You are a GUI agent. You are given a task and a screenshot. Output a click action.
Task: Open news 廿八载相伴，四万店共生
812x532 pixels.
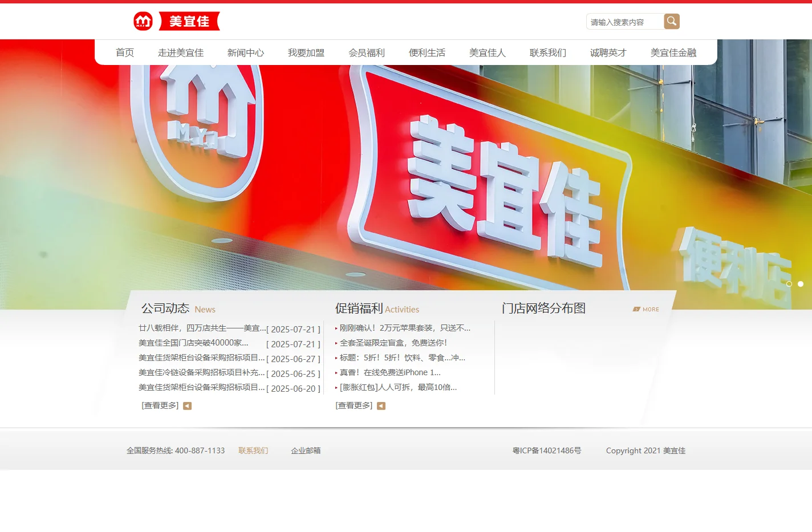click(x=202, y=328)
